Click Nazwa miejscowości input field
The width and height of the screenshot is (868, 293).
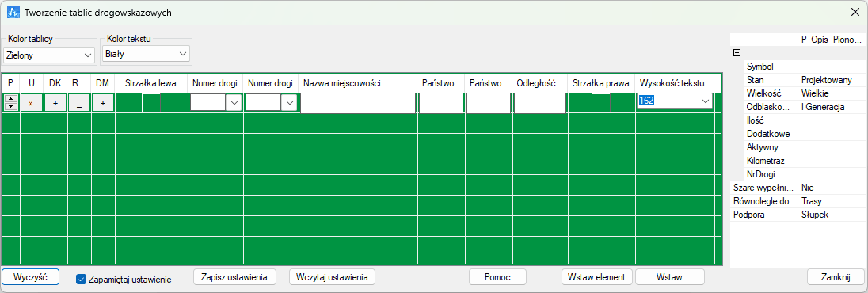click(x=358, y=103)
